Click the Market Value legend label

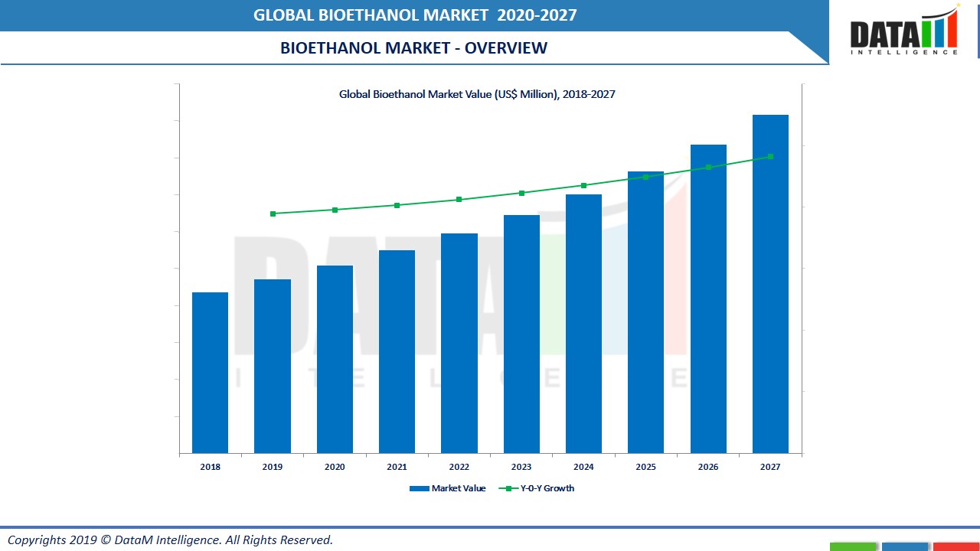pos(459,488)
